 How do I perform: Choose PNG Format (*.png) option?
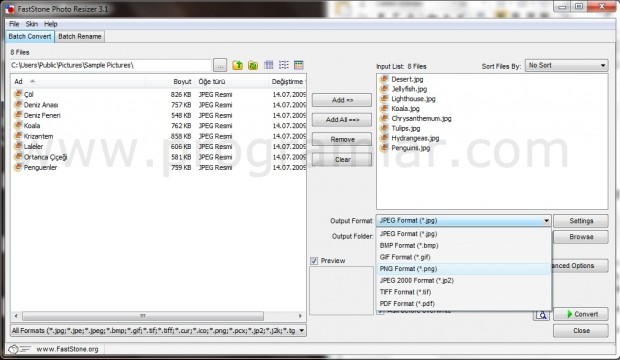463,269
